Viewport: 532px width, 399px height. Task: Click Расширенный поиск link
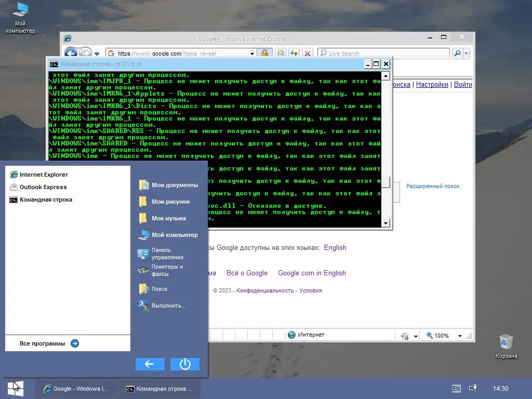(x=433, y=186)
